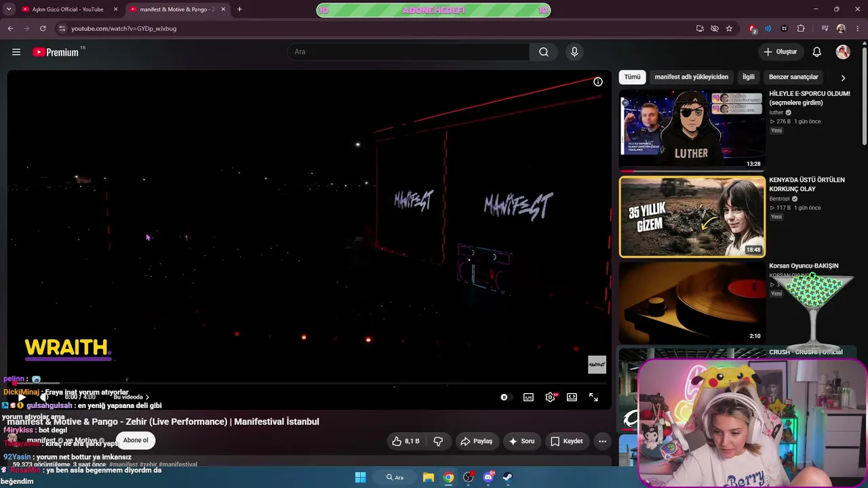Close the manifest & Motive & Pango tab

(223, 9)
